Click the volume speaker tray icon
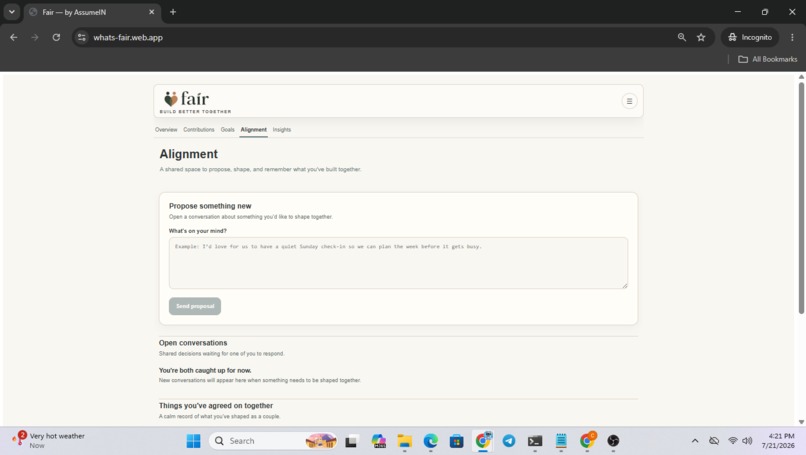Viewport: 806px width, 455px height. [x=747, y=441]
